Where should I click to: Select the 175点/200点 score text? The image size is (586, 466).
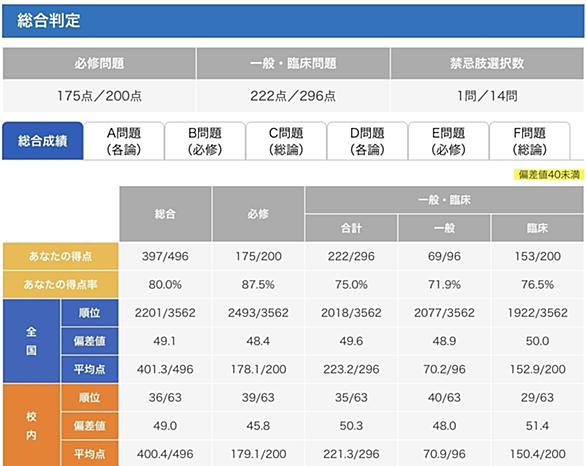point(99,96)
